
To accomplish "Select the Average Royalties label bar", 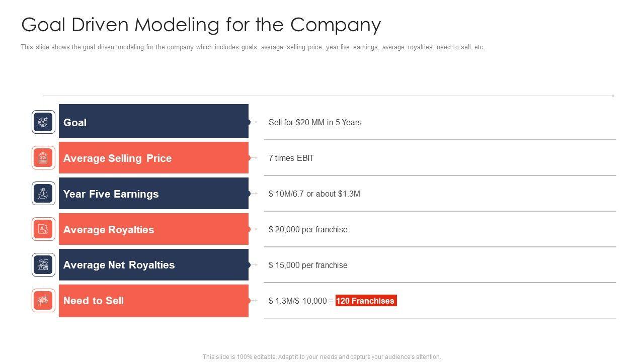I will coord(153,229).
